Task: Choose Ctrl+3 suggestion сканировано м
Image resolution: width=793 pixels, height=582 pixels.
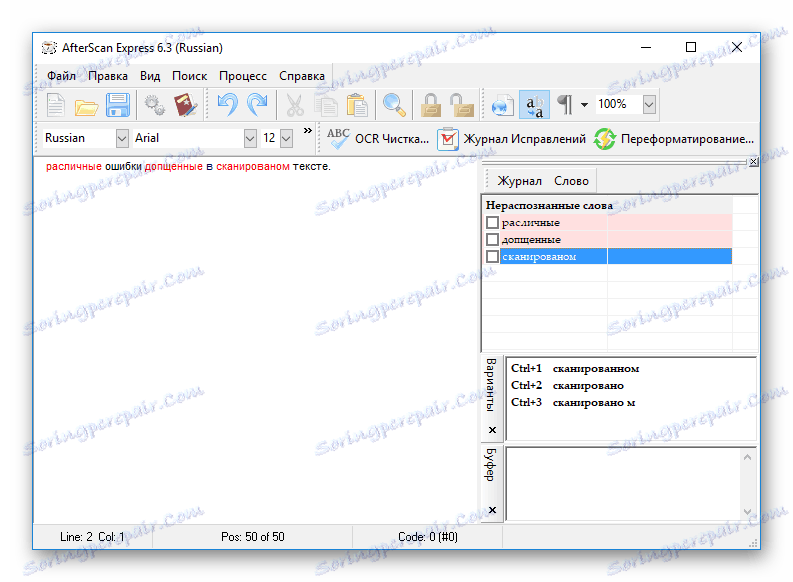Action: click(573, 402)
